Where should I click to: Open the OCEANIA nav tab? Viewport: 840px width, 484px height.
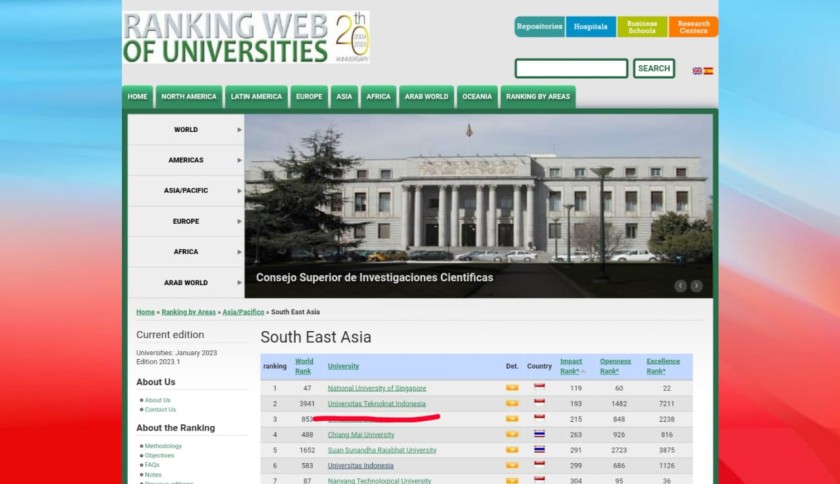(477, 97)
